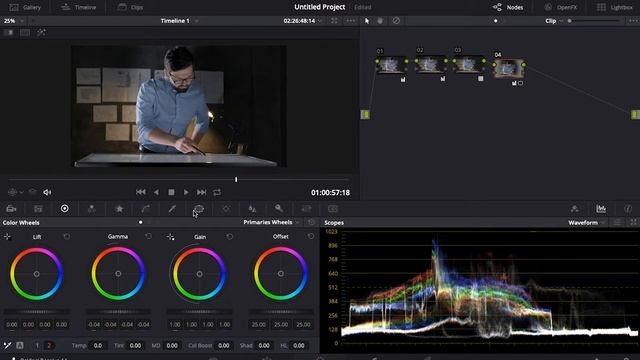640x360 pixels.
Task: Toggle Auto Color A button
Action: (x=20, y=345)
